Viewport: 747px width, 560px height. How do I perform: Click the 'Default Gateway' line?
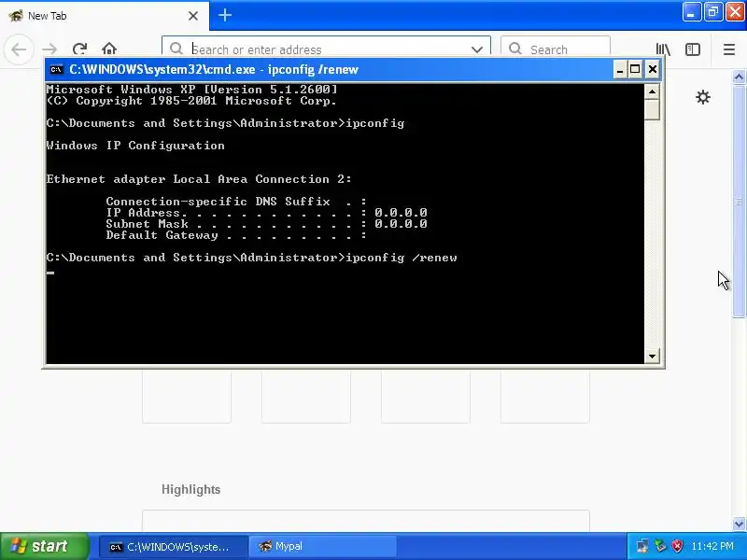[236, 235]
